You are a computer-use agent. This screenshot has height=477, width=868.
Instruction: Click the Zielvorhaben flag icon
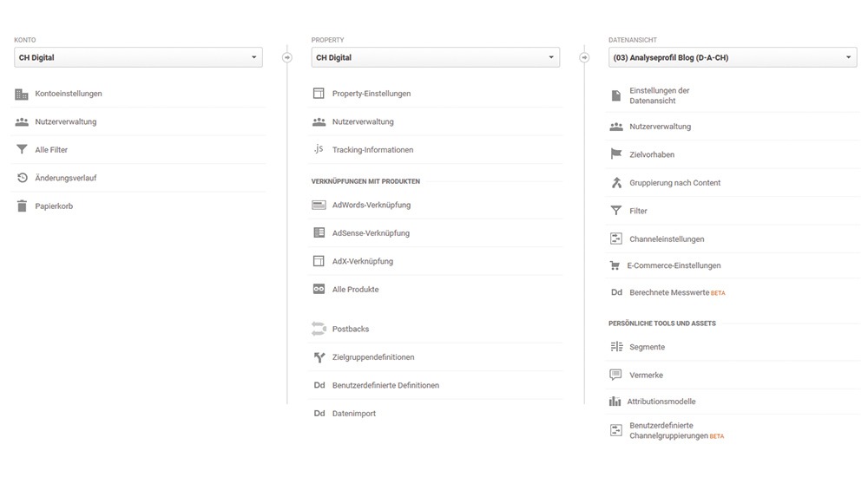[x=616, y=154]
